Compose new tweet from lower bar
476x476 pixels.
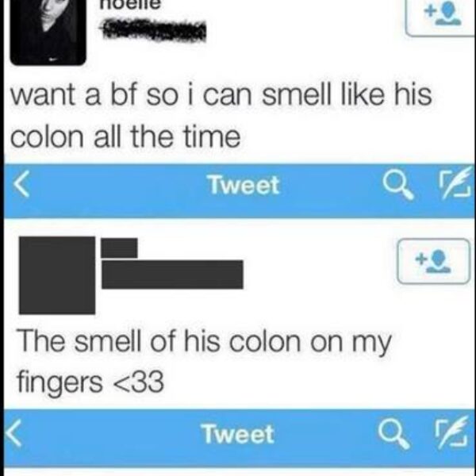451,432
